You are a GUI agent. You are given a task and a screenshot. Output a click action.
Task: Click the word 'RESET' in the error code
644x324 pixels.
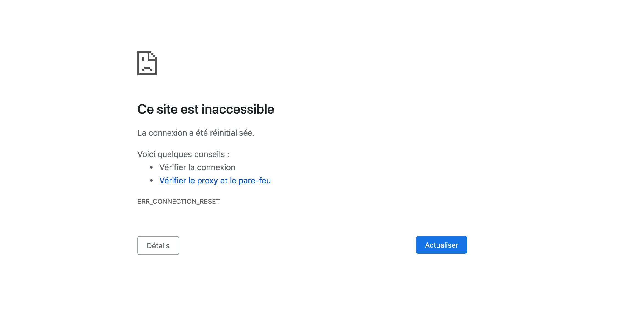coord(210,202)
